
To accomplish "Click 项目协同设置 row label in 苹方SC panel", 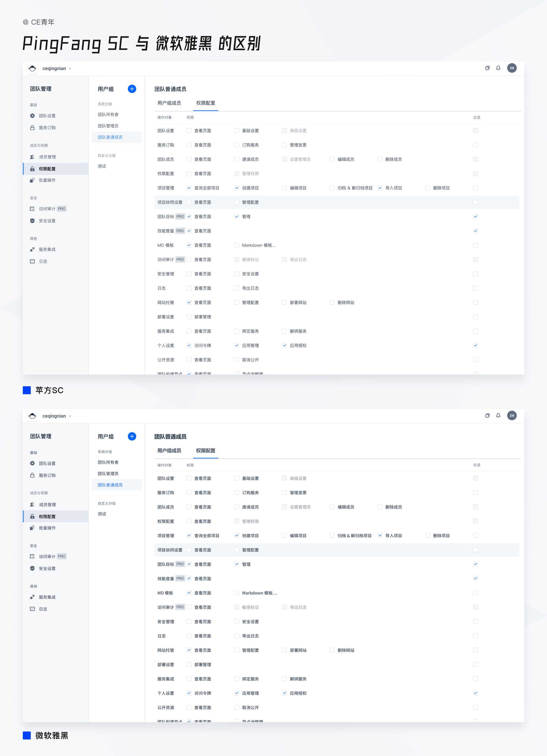I will tap(170, 202).
